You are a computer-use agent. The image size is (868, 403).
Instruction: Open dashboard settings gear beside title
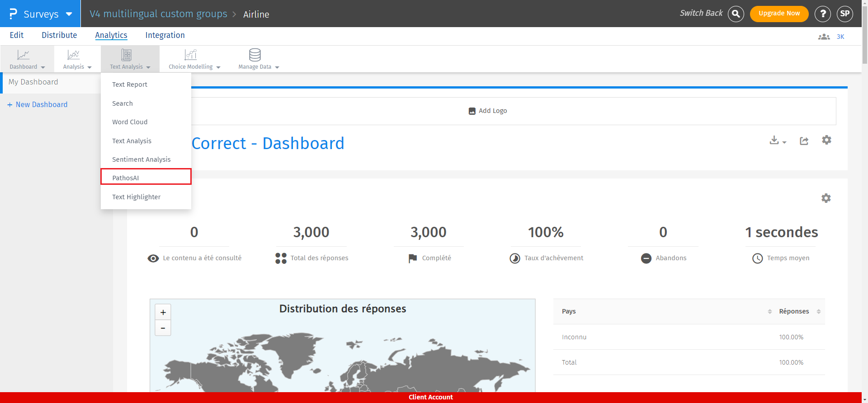tap(826, 140)
